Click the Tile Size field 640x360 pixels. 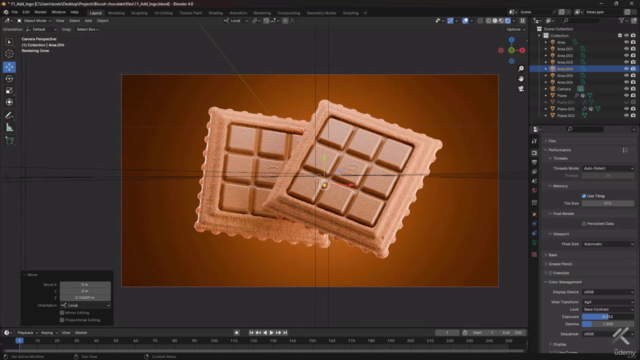608,203
